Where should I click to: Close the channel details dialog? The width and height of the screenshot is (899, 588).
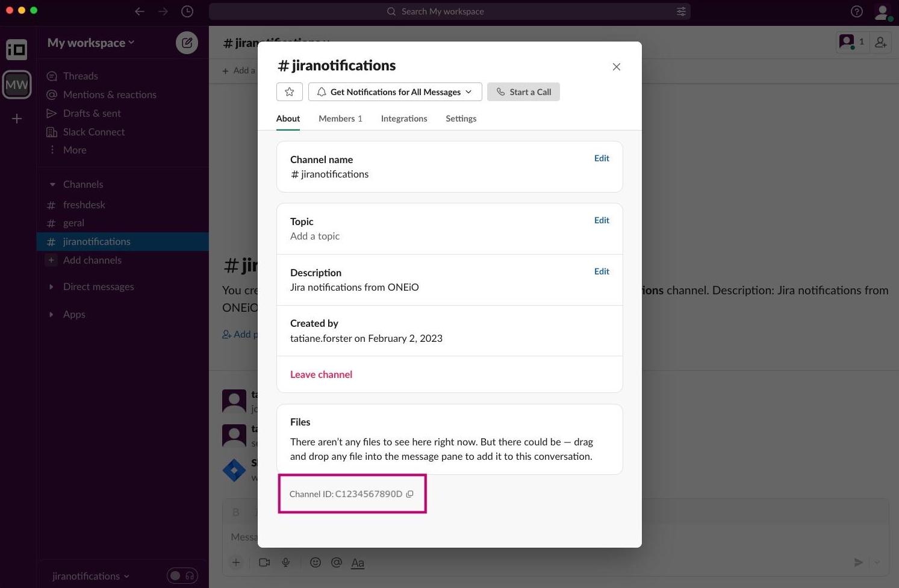tap(616, 67)
